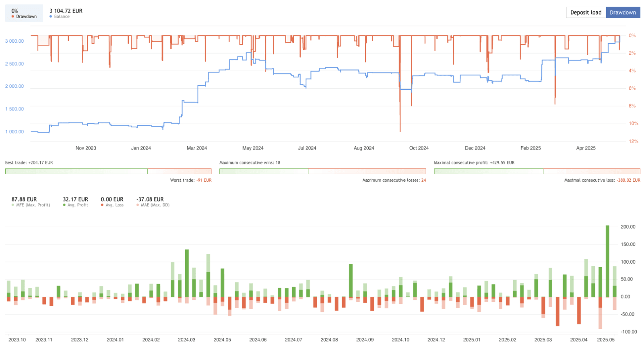Click the red Avg. Loss legend dot
Viewport: 644px width, 351px height.
coord(102,205)
